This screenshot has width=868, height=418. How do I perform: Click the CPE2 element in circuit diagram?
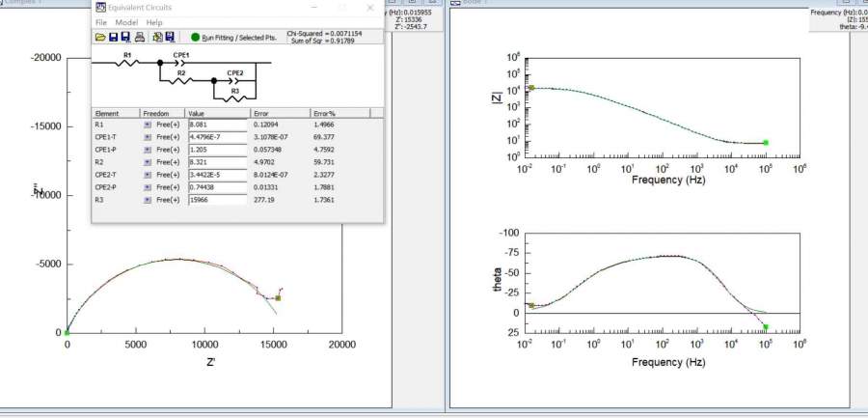[236, 80]
